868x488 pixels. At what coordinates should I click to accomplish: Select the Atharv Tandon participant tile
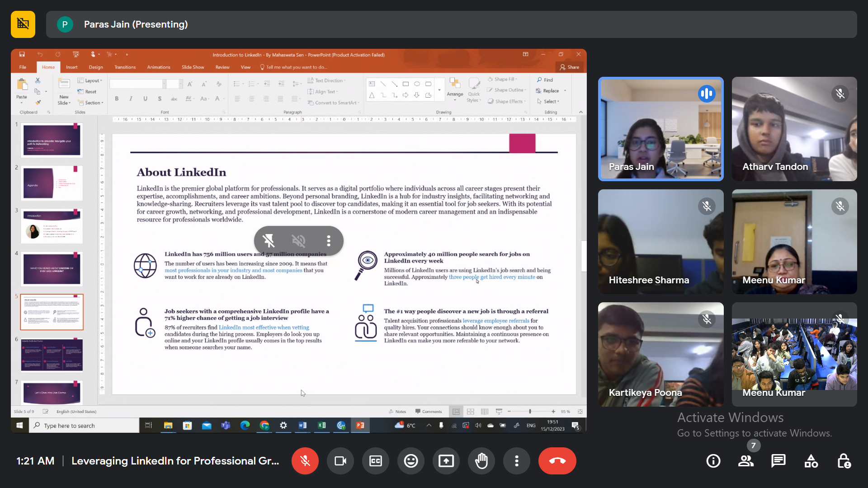pyautogui.click(x=794, y=129)
